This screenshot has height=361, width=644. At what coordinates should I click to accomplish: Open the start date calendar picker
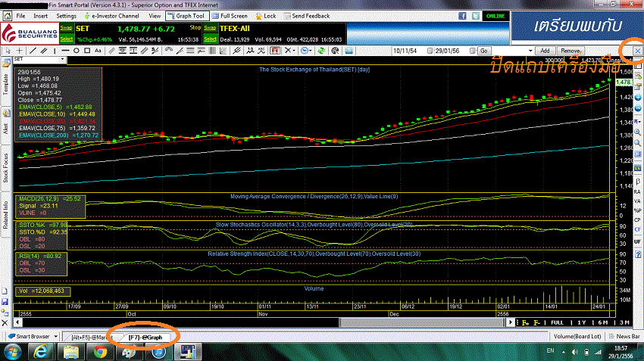[430, 51]
